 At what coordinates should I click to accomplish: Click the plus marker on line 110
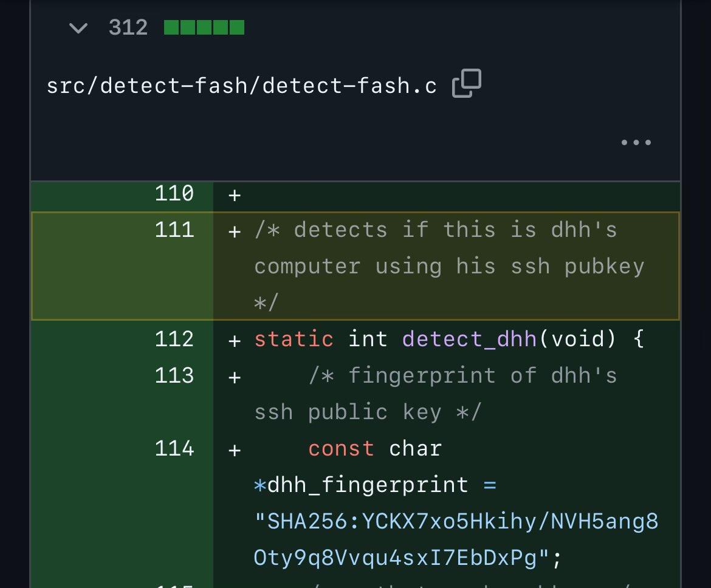pos(235,194)
